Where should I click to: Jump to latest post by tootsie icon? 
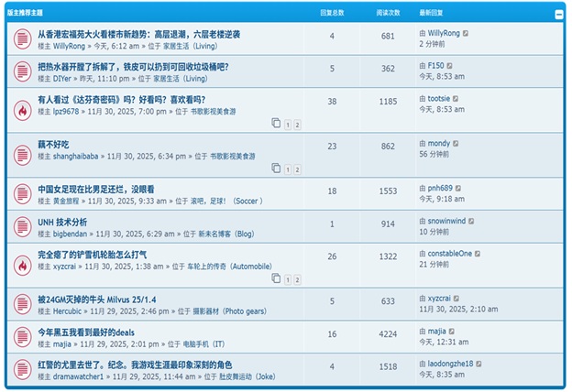coord(456,99)
